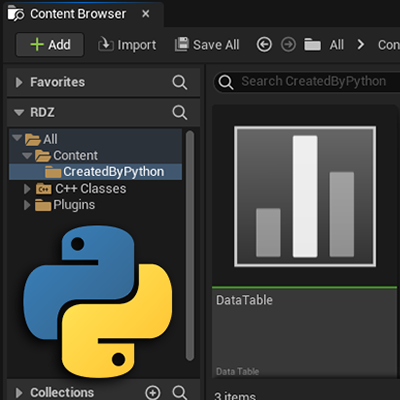
Task: Expand the C++ Classes node
Action: (27, 189)
